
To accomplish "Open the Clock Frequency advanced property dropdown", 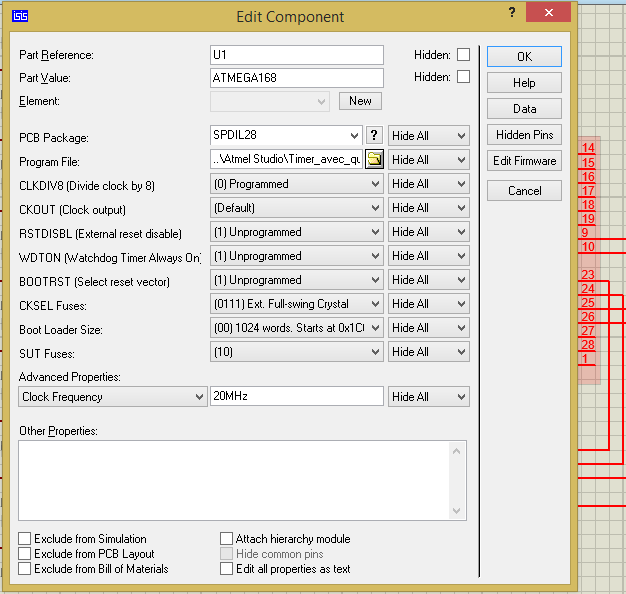I will coord(113,397).
